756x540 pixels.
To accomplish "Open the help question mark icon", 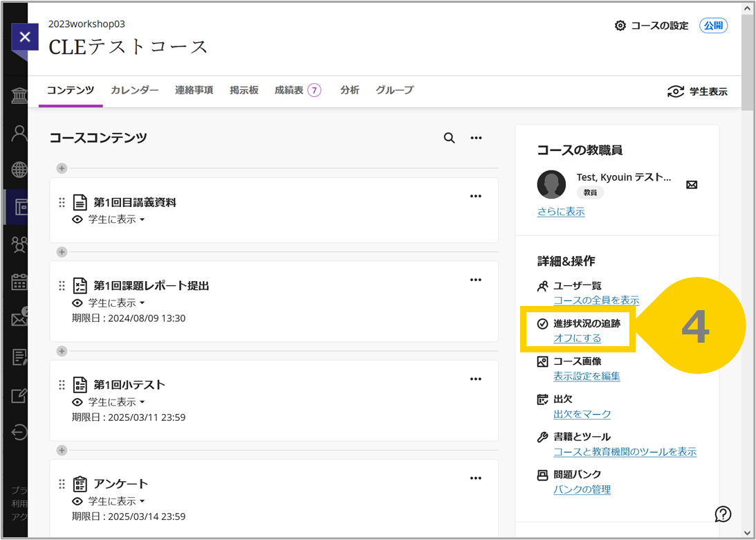I will pyautogui.click(x=723, y=514).
